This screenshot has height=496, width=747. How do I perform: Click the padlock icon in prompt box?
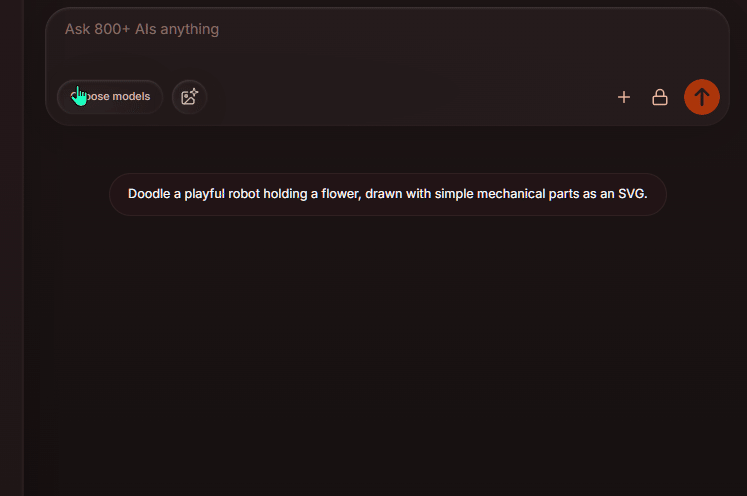point(660,97)
